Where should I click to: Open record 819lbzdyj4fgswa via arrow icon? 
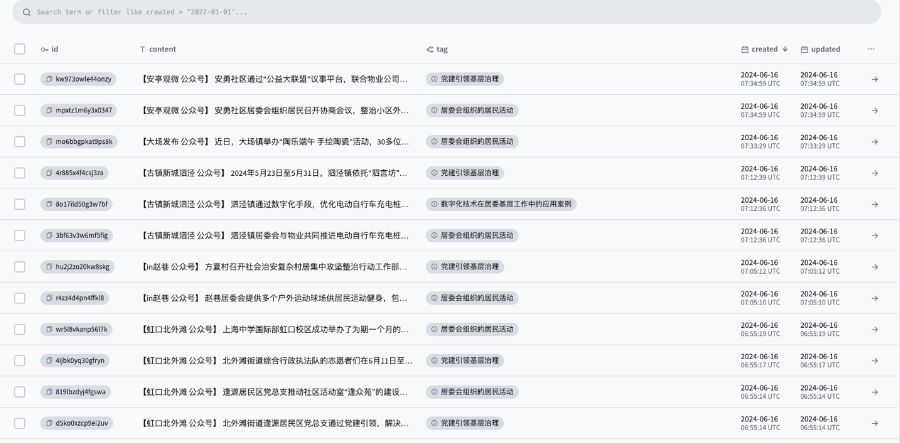point(875,392)
